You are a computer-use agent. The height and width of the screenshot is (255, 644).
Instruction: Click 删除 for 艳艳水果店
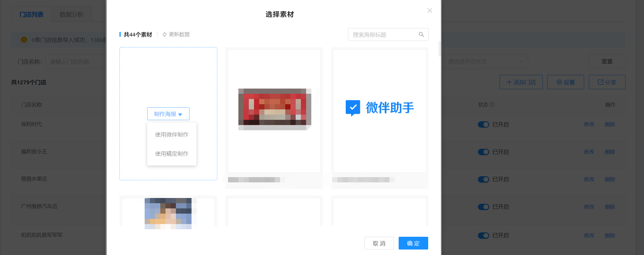click(x=610, y=179)
